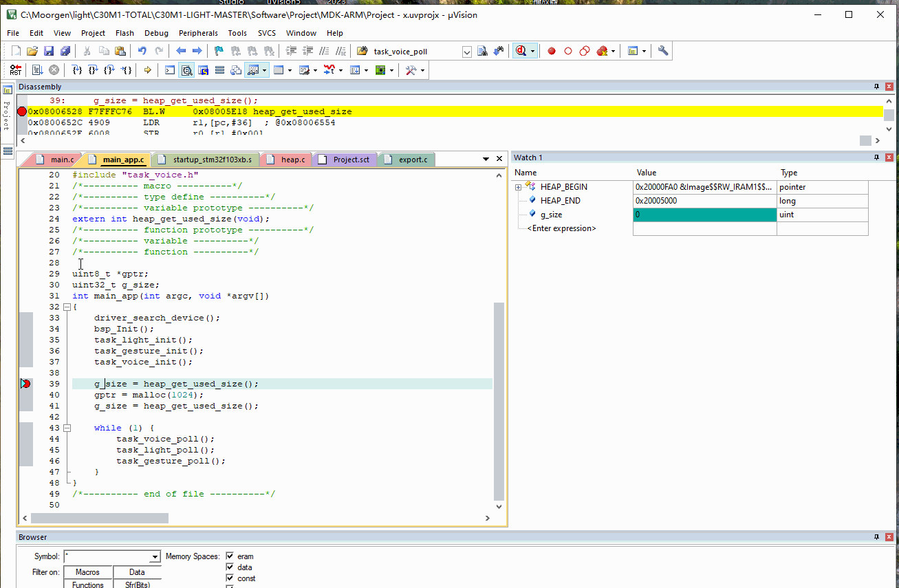
Task: Insert a breakpoint with red dot icon
Action: (552, 51)
